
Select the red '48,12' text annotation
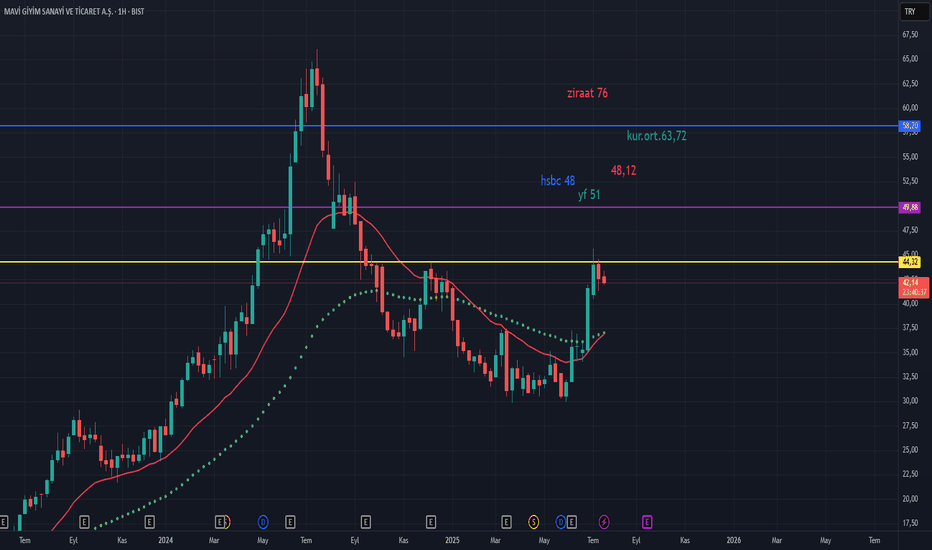[x=624, y=170]
